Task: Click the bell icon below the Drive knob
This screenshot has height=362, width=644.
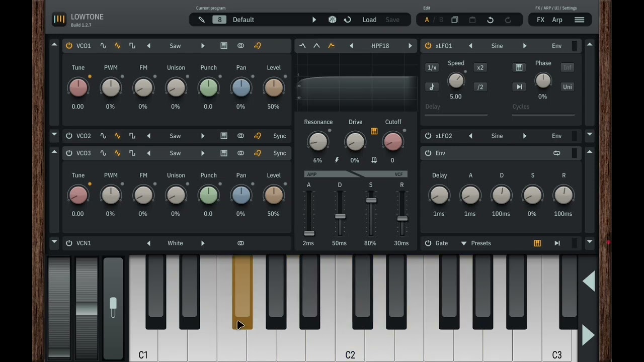Action: pyautogui.click(x=374, y=160)
